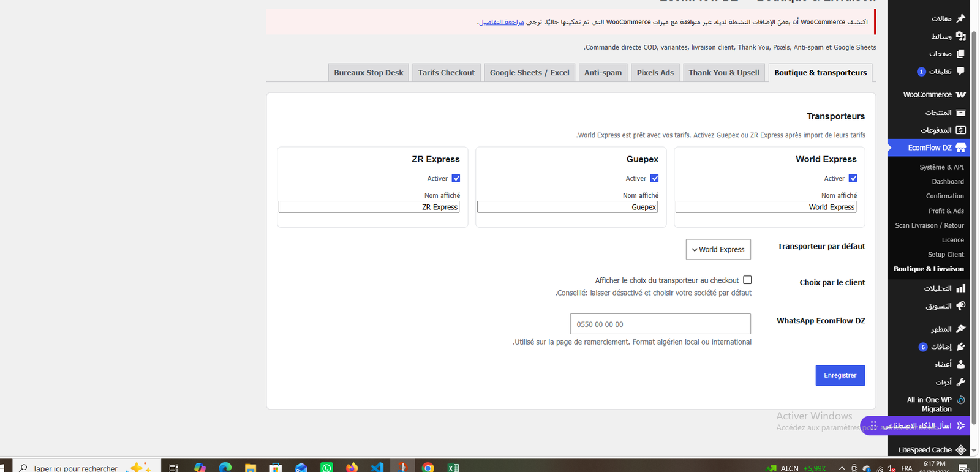This screenshot has width=980, height=472.
Task: Open التحليلات analytics bar-chart icon
Action: (x=960, y=288)
